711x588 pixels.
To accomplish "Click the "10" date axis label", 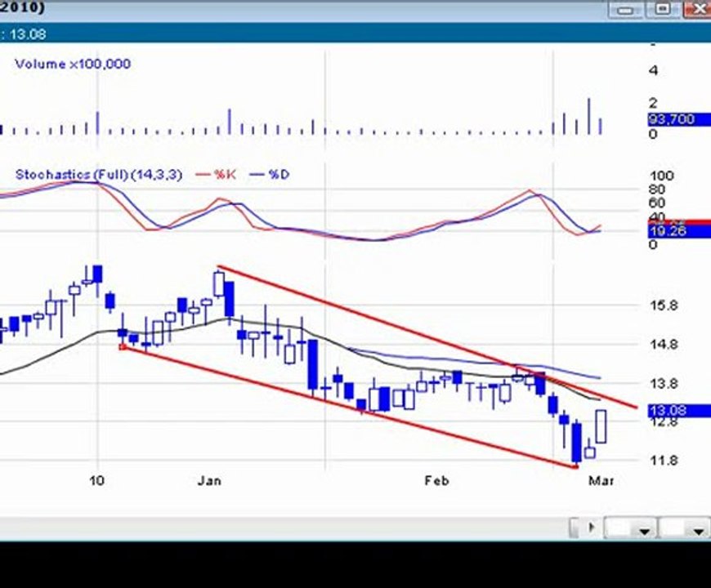I will tap(96, 480).
